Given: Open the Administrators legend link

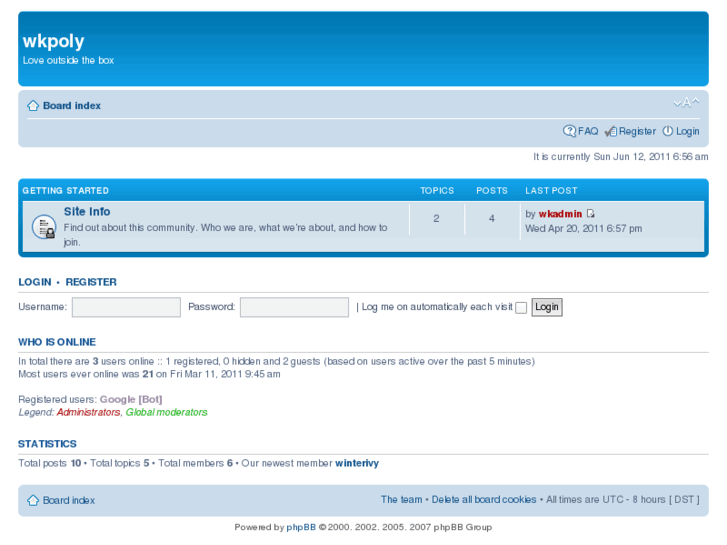Looking at the screenshot, I should pyautogui.click(x=88, y=412).
